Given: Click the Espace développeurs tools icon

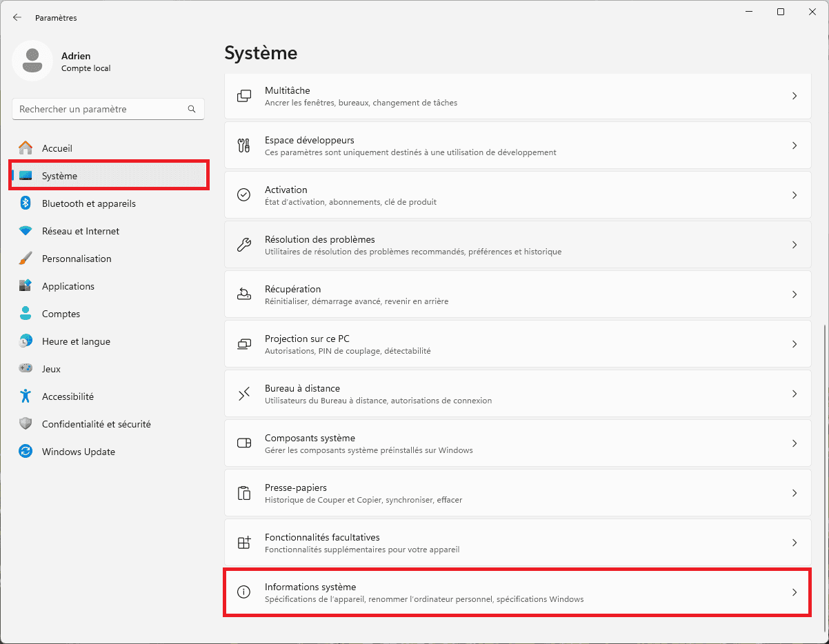Looking at the screenshot, I should [x=243, y=145].
